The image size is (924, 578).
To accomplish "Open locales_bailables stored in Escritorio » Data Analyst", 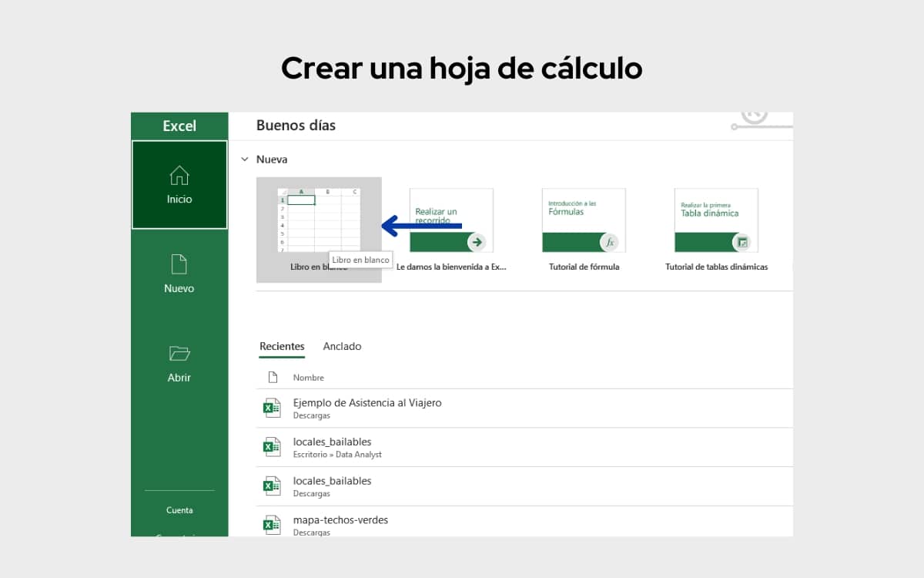I will pyautogui.click(x=331, y=442).
